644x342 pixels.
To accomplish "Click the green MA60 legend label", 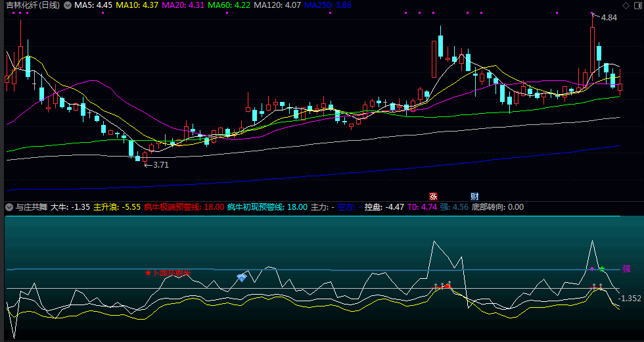I will (x=228, y=5).
